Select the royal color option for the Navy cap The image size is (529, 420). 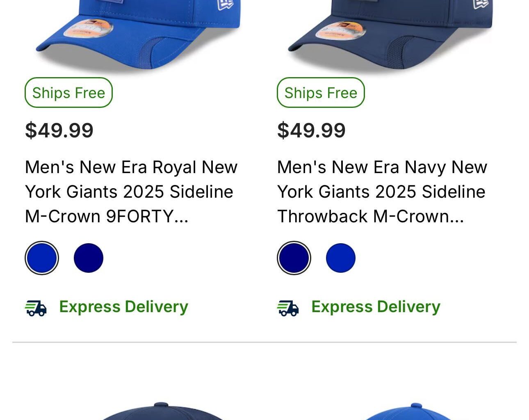[341, 258]
